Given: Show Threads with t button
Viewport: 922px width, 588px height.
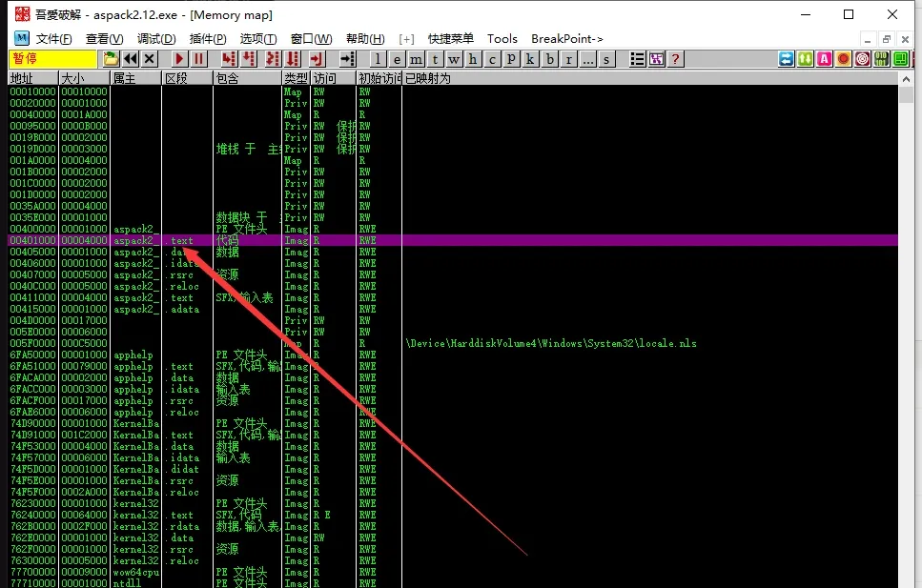Looking at the screenshot, I should [435, 59].
